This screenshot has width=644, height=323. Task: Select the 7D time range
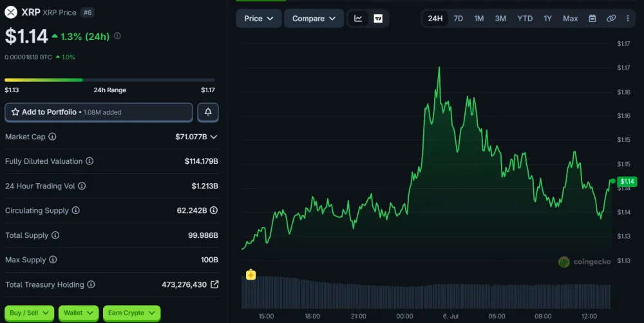(459, 19)
